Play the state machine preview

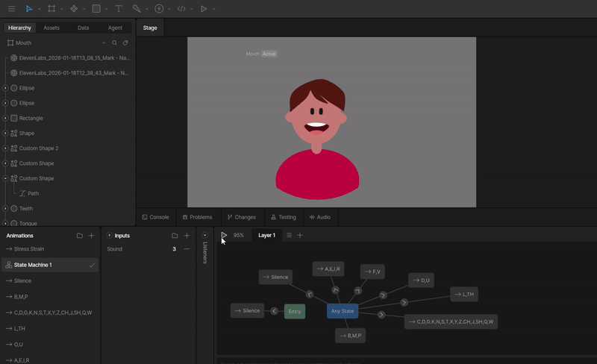pyautogui.click(x=224, y=235)
